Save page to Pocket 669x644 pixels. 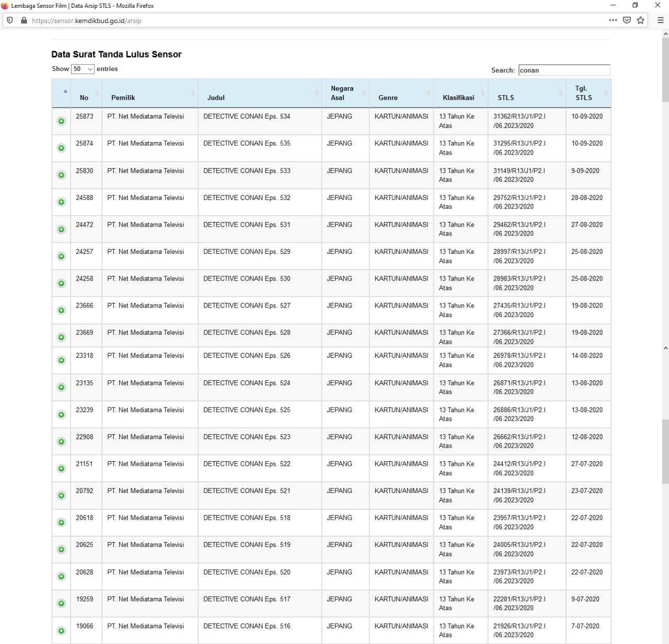[627, 20]
